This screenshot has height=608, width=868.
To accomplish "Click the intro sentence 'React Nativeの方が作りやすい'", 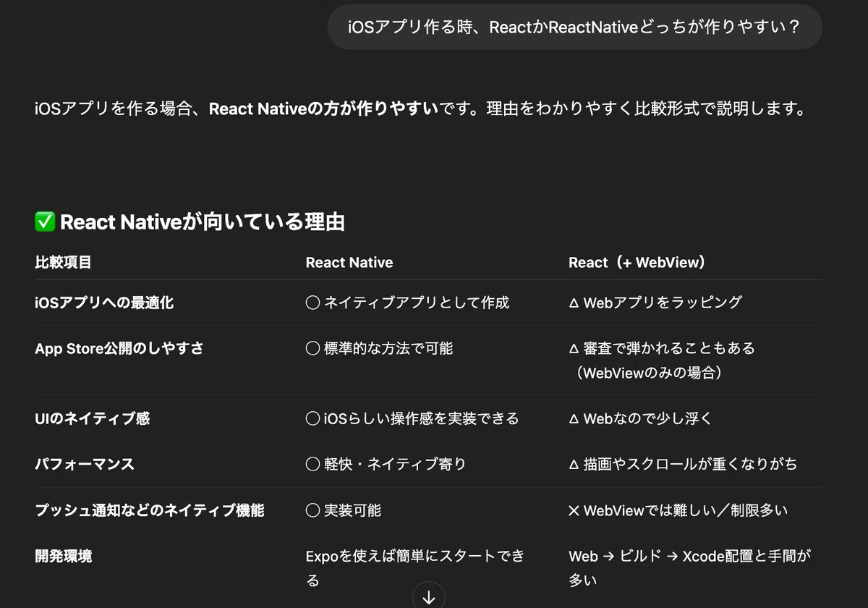I will (323, 109).
